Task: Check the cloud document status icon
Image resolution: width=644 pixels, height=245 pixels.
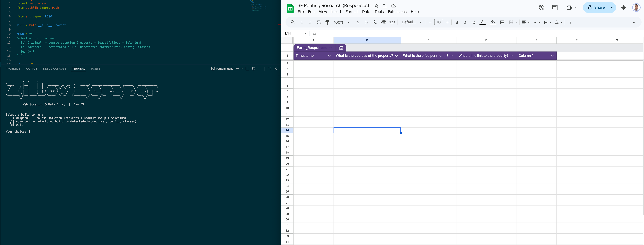Action: pos(393,6)
